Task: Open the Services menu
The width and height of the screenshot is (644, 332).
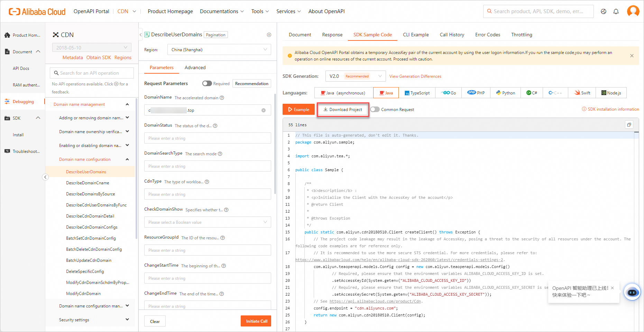Action: (288, 11)
